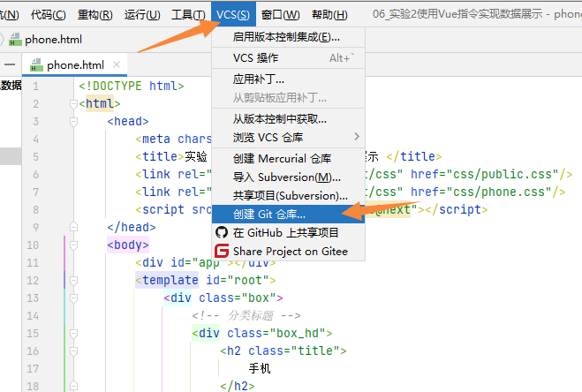Open the 重构(R) menu

pyautogui.click(x=95, y=15)
